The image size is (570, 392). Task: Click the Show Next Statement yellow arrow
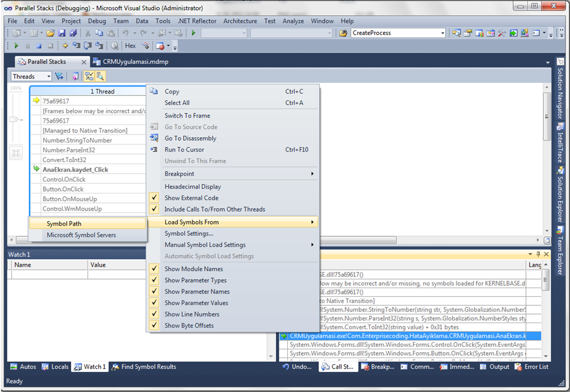coord(66,46)
